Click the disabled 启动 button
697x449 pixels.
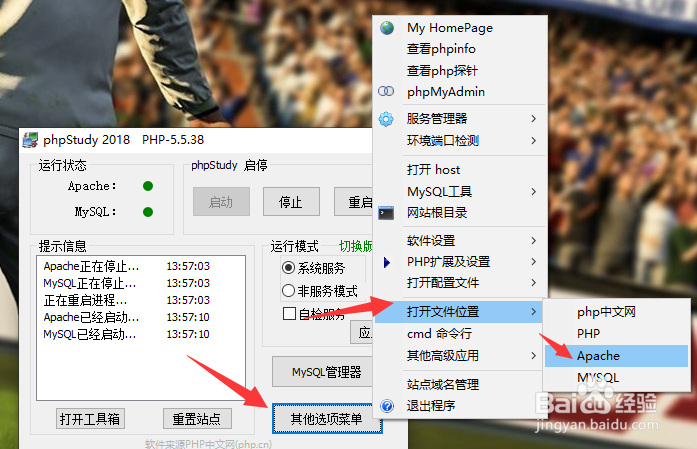coord(221,202)
